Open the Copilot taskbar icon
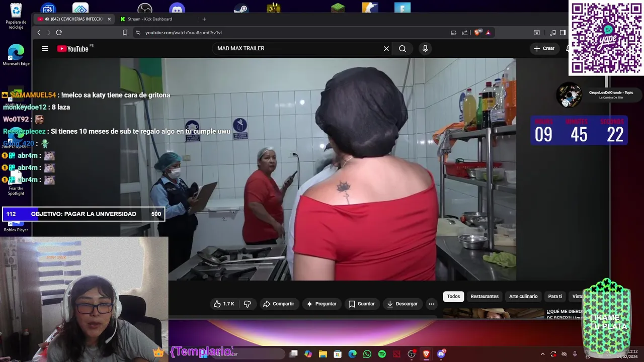Image resolution: width=644 pixels, height=362 pixels. (308, 354)
